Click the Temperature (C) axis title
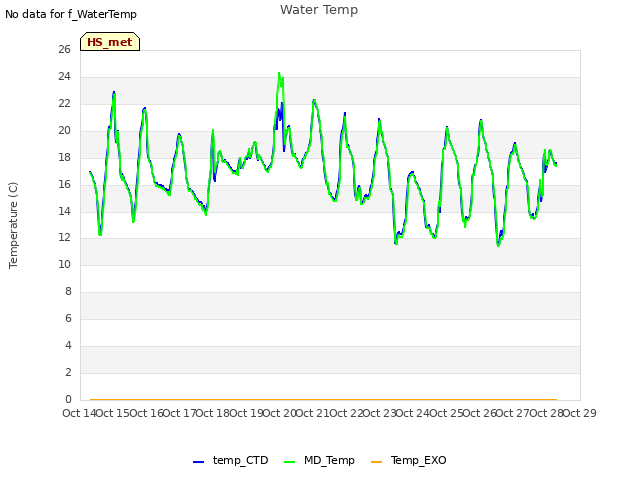Screen dimensions: 640x480 pos(13,225)
